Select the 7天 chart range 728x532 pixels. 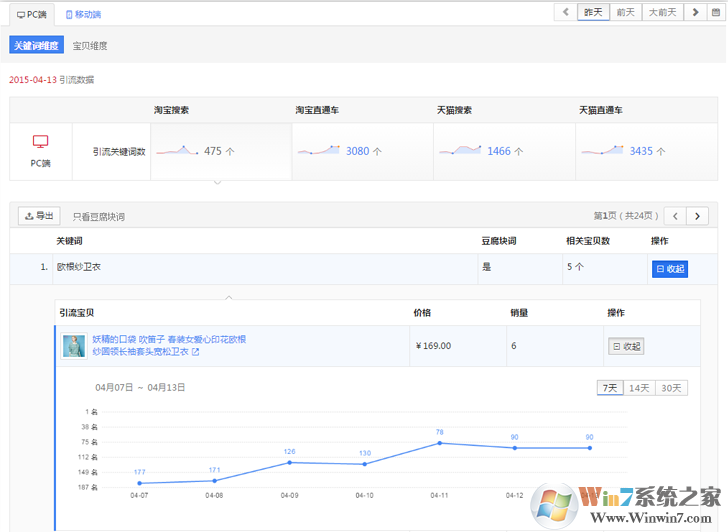(x=609, y=388)
